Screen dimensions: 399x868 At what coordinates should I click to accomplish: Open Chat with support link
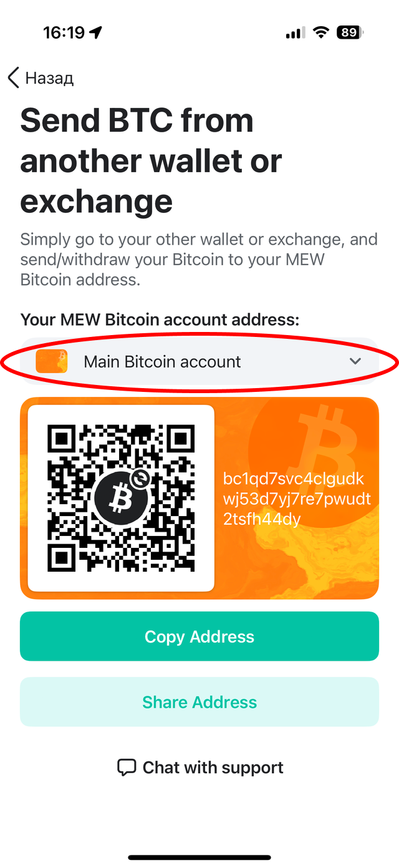[x=213, y=767]
